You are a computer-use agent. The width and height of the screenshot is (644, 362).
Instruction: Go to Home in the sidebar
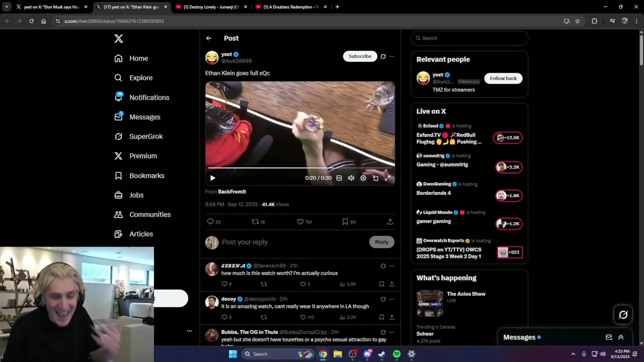click(131, 58)
